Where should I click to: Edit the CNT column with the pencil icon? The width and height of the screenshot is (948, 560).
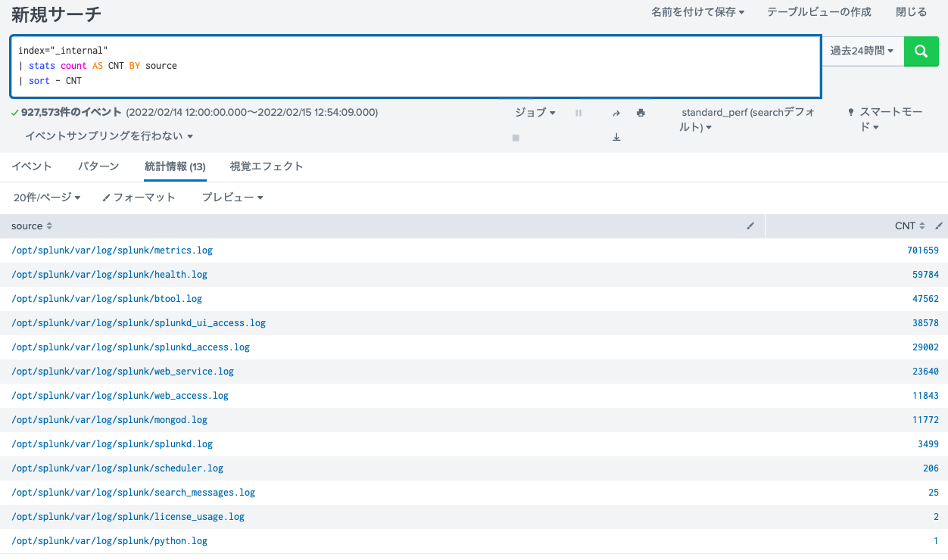pyautogui.click(x=939, y=226)
